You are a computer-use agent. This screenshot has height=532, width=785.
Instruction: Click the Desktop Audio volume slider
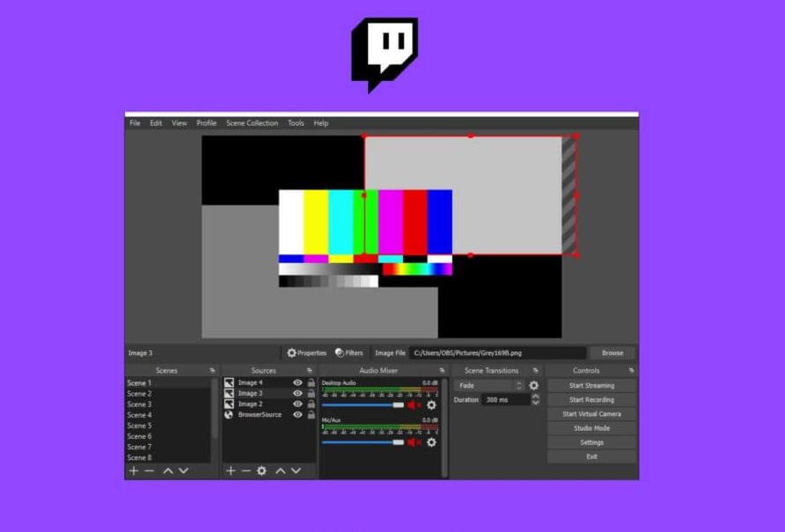361,405
